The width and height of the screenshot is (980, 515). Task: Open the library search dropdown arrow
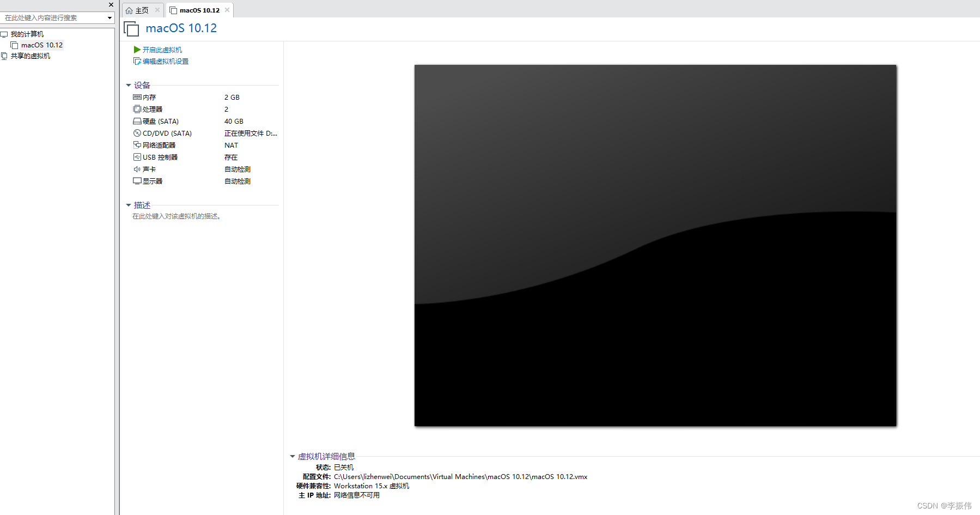(x=109, y=18)
